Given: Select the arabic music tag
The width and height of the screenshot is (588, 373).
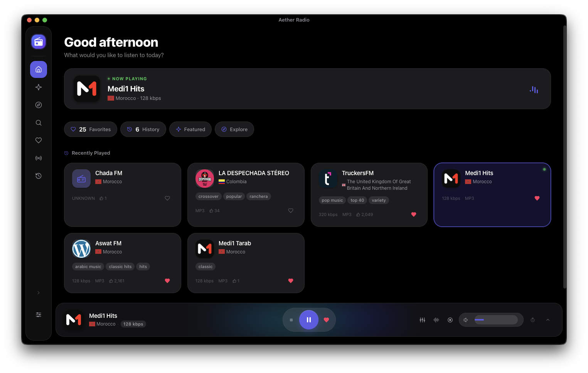Looking at the screenshot, I should pyautogui.click(x=88, y=267).
